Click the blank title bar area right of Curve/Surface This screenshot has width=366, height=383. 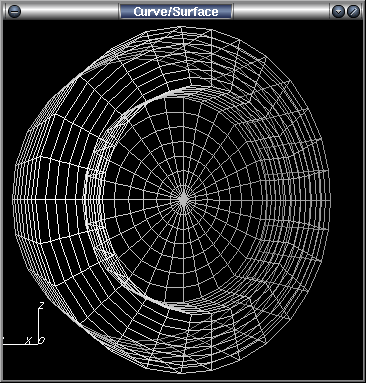click(282, 12)
